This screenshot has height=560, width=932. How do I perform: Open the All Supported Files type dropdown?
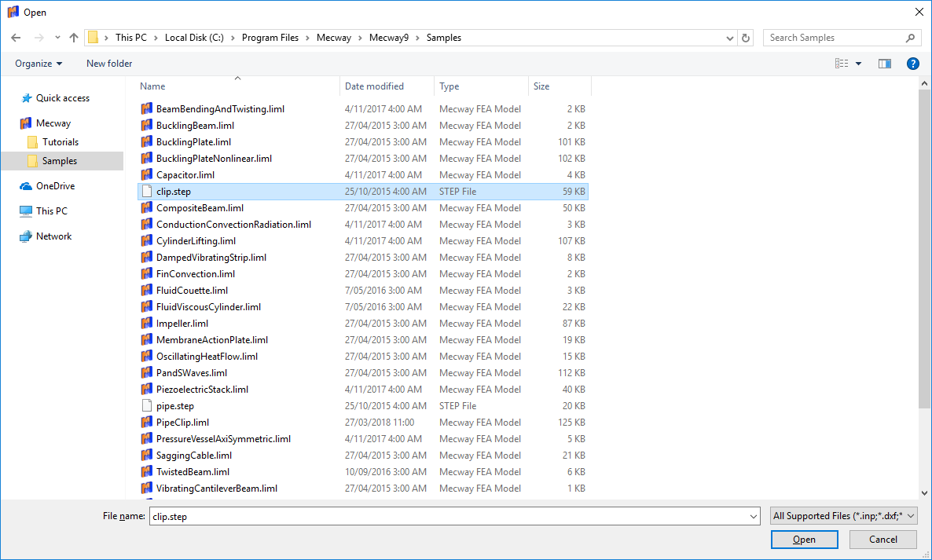tap(844, 516)
